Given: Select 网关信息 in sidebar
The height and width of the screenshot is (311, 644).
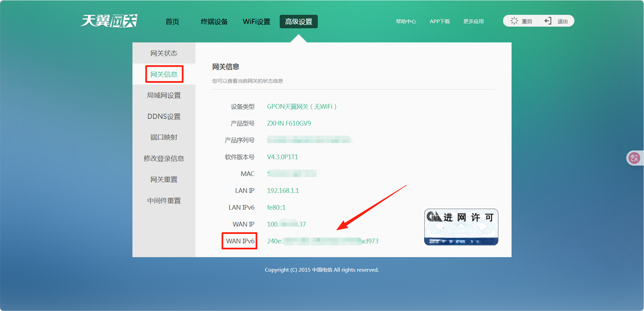Looking at the screenshot, I should (164, 74).
